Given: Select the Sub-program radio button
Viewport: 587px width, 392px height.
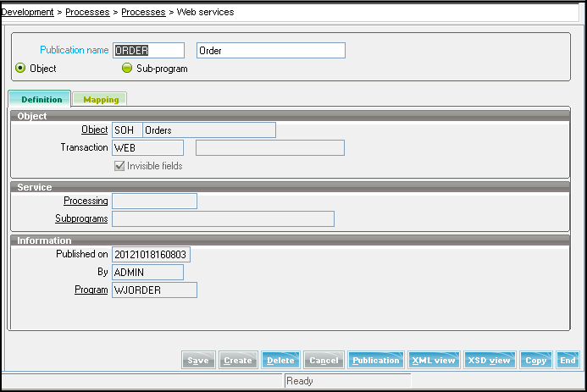Looking at the screenshot, I should (127, 68).
